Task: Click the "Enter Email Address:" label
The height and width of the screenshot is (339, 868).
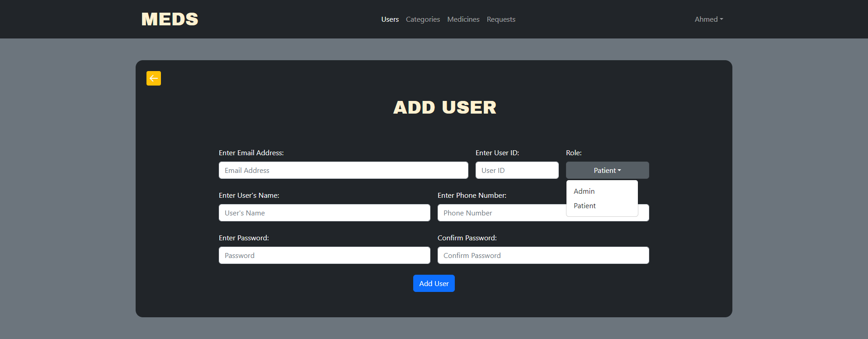Action: (x=251, y=153)
